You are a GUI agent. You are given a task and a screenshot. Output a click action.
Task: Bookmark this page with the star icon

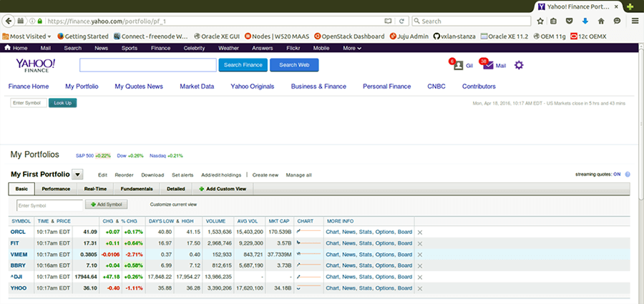coord(540,21)
